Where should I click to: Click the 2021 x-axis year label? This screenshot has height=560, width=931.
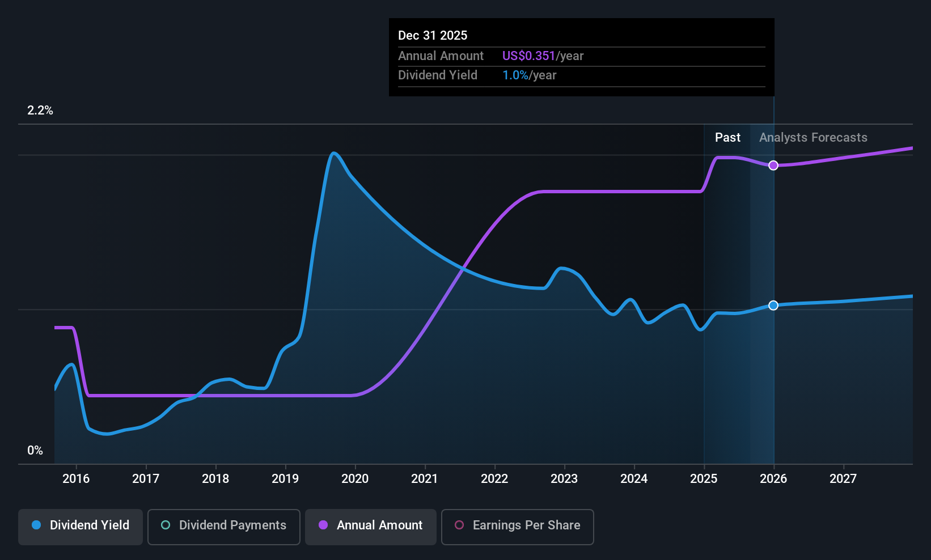point(425,479)
